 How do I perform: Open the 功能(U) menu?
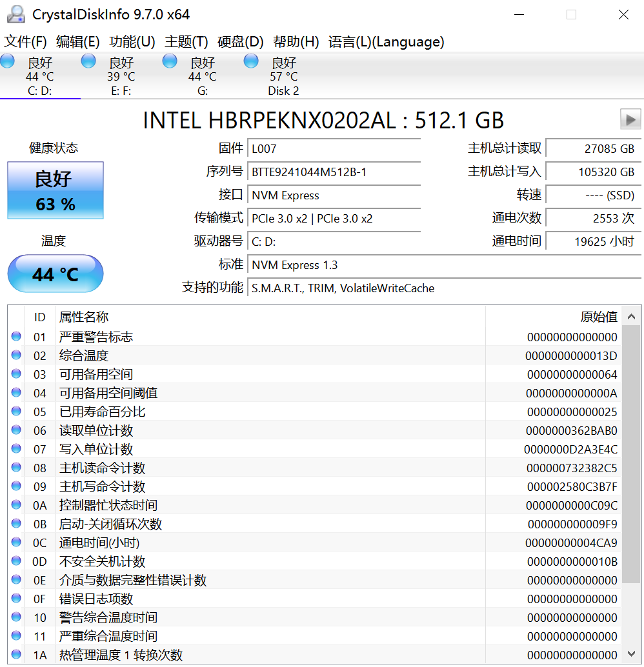132,42
